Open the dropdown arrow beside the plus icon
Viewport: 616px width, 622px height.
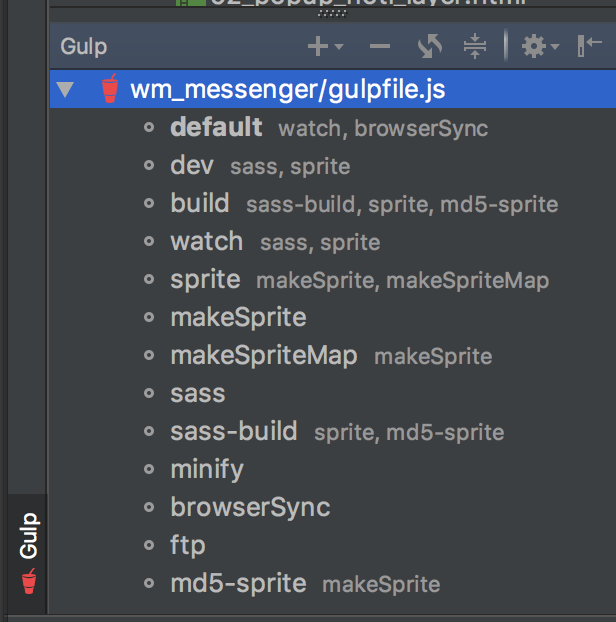pyautogui.click(x=339, y=47)
